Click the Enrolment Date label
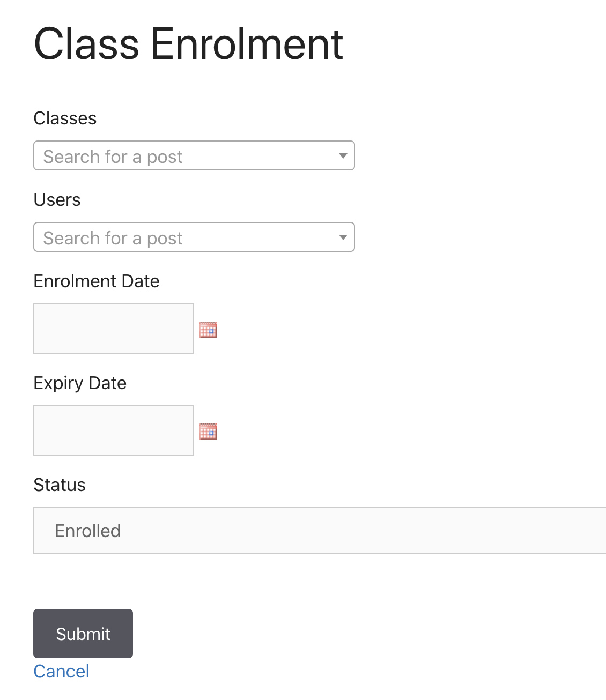 pyautogui.click(x=97, y=281)
